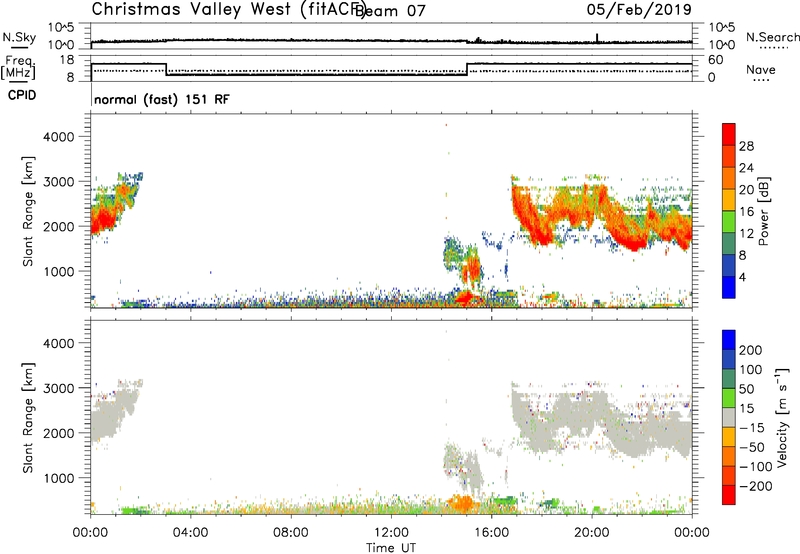Click the title 'Christmas Valley West (fitACF)'
The image size is (800, 554).
click(228, 9)
